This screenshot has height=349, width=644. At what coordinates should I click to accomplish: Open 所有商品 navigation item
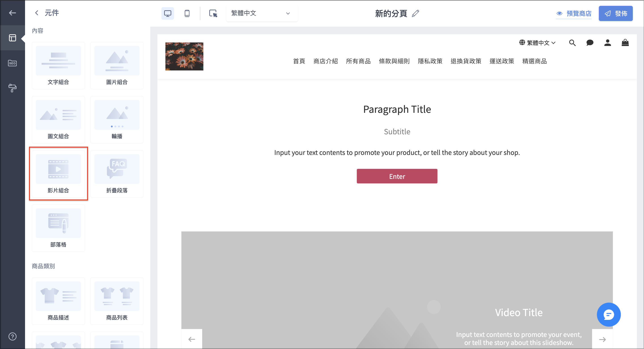point(358,61)
